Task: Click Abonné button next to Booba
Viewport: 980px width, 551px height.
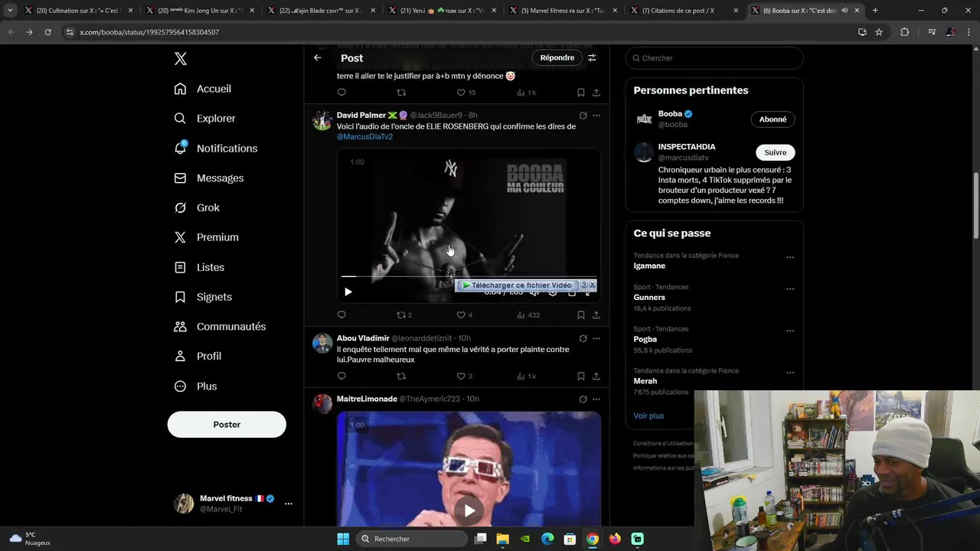Action: pyautogui.click(x=773, y=119)
